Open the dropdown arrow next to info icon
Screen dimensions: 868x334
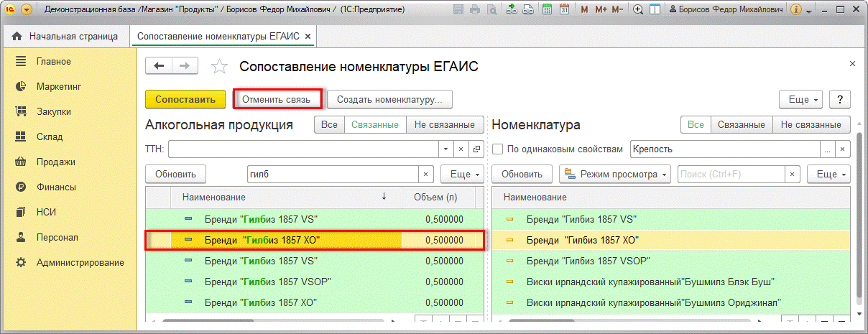tap(810, 11)
